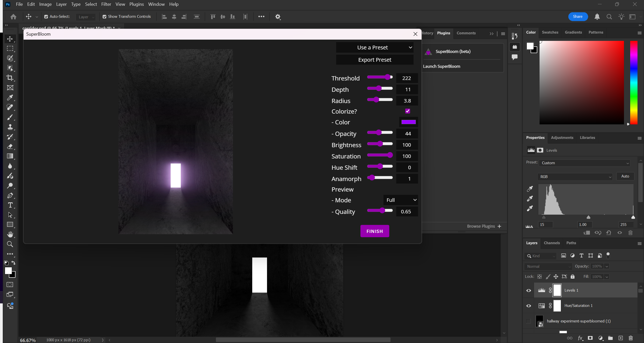Select the Horizontal Type tool
Screen dimensions: 644x343
tap(10, 205)
